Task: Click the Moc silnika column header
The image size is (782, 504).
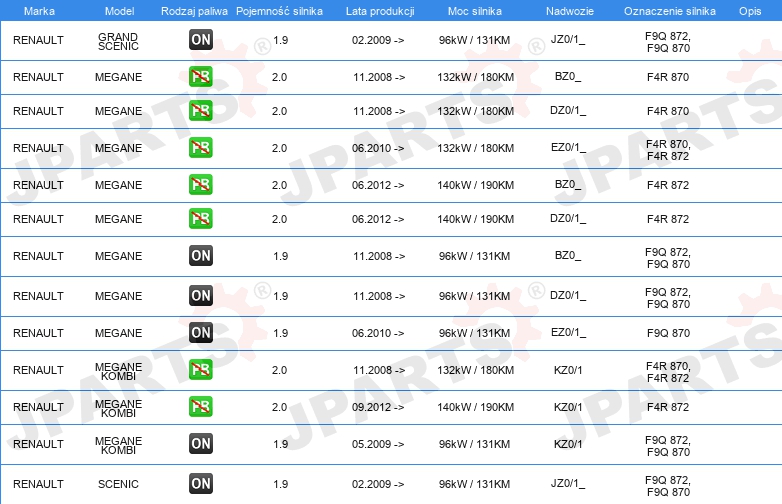Action: point(475,11)
